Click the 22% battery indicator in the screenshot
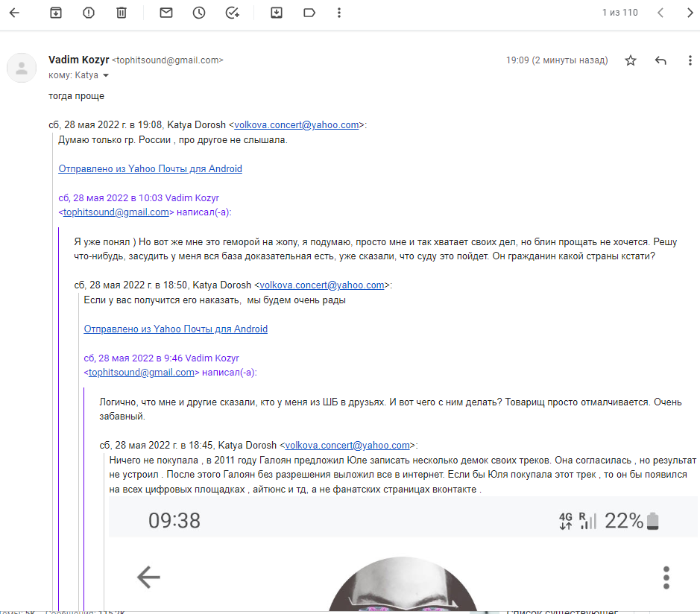The height and width of the screenshot is (614, 700). tap(631, 521)
